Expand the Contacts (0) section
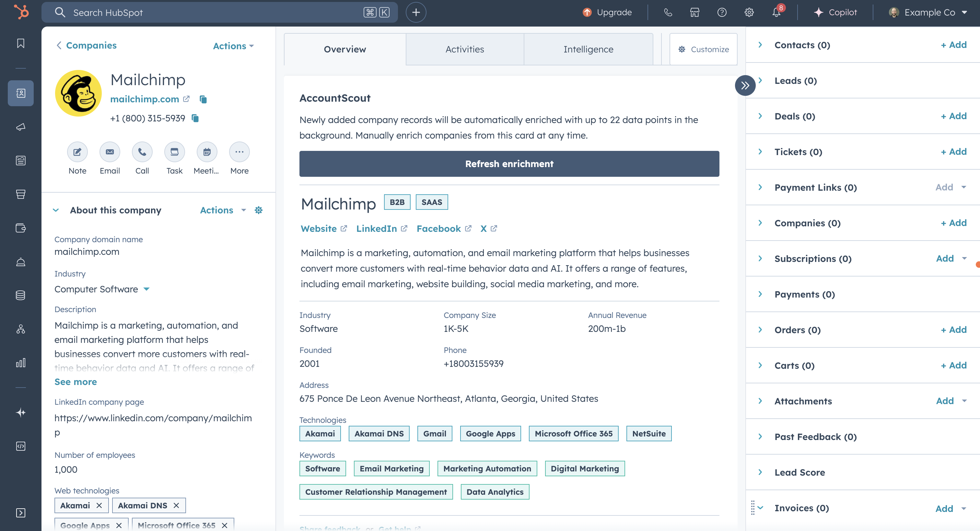This screenshot has height=531, width=980. point(760,44)
